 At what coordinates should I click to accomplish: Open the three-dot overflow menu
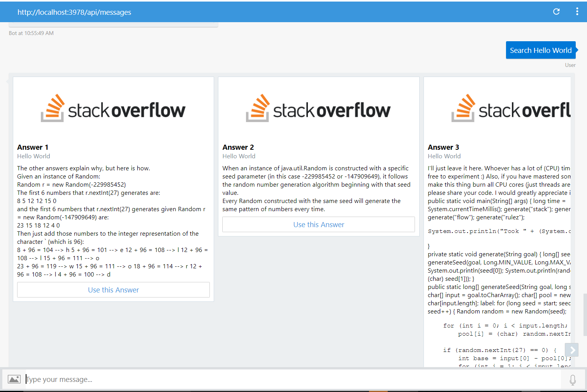(577, 12)
